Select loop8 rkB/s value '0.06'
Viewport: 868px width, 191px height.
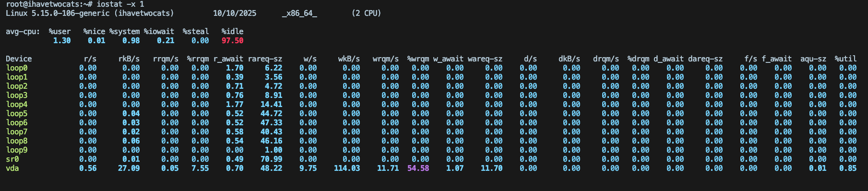(131, 141)
